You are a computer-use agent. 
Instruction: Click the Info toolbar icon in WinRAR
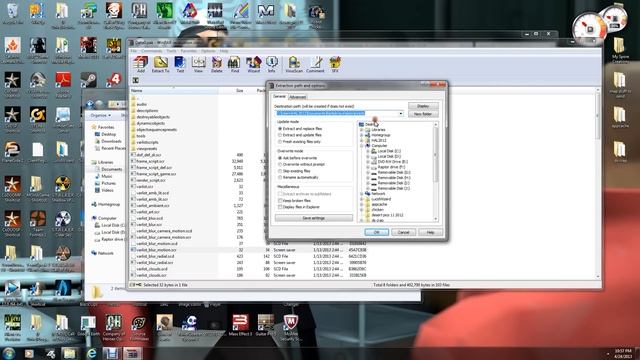click(x=271, y=64)
